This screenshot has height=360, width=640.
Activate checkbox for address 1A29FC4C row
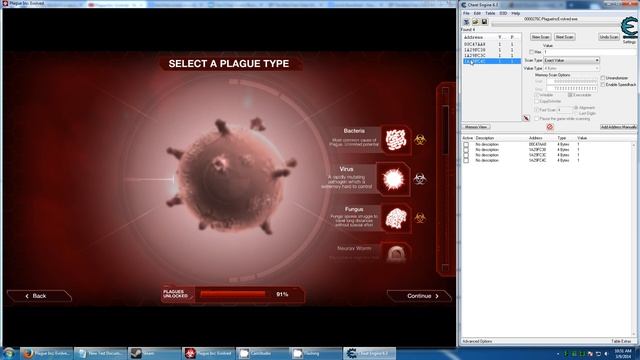[x=466, y=160]
